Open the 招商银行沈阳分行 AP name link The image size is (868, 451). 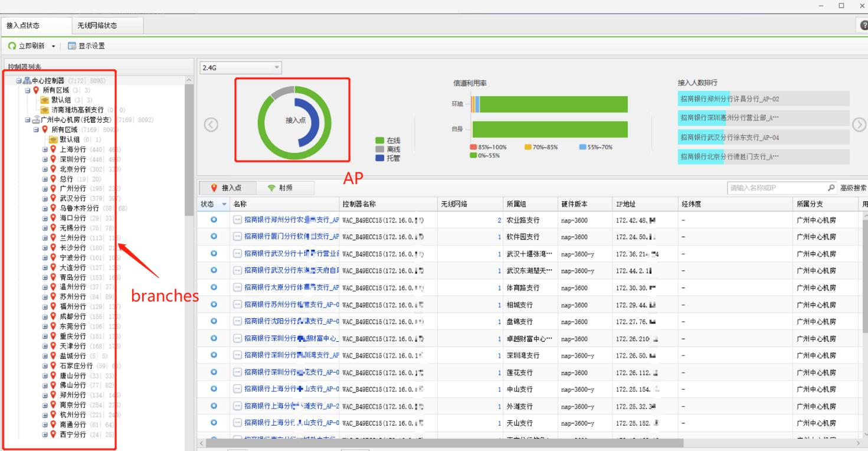291,322
